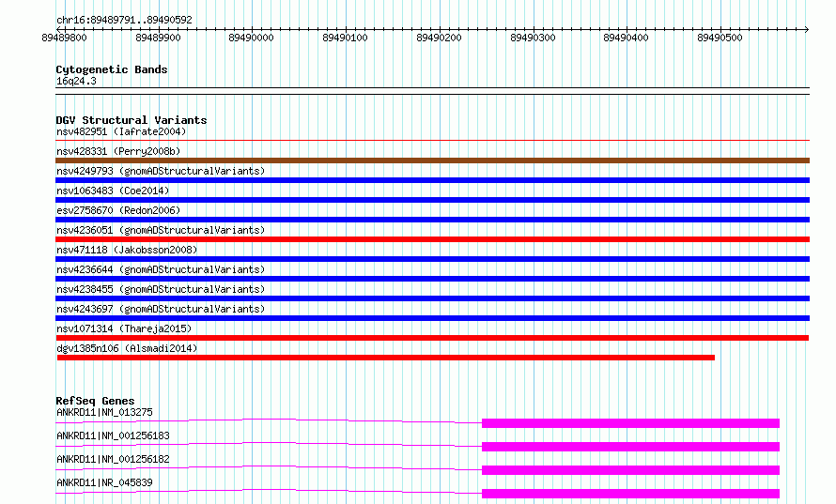Image resolution: width=836 pixels, height=504 pixels.
Task: Click ruler tick label 89490400
Action: 626,38
